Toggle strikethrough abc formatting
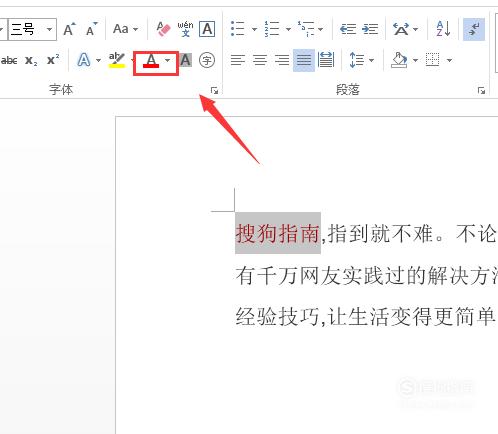 (x=9, y=60)
